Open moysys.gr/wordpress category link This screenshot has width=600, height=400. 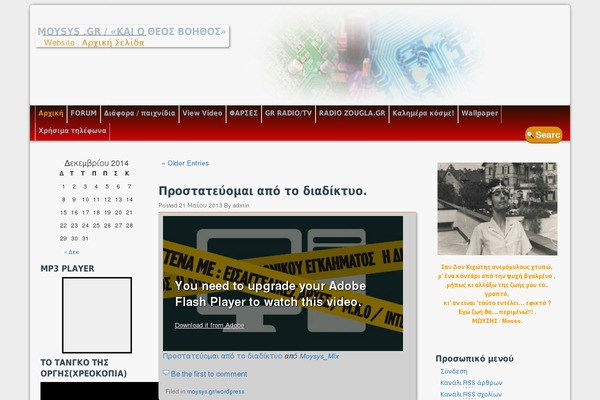pyautogui.click(x=215, y=392)
